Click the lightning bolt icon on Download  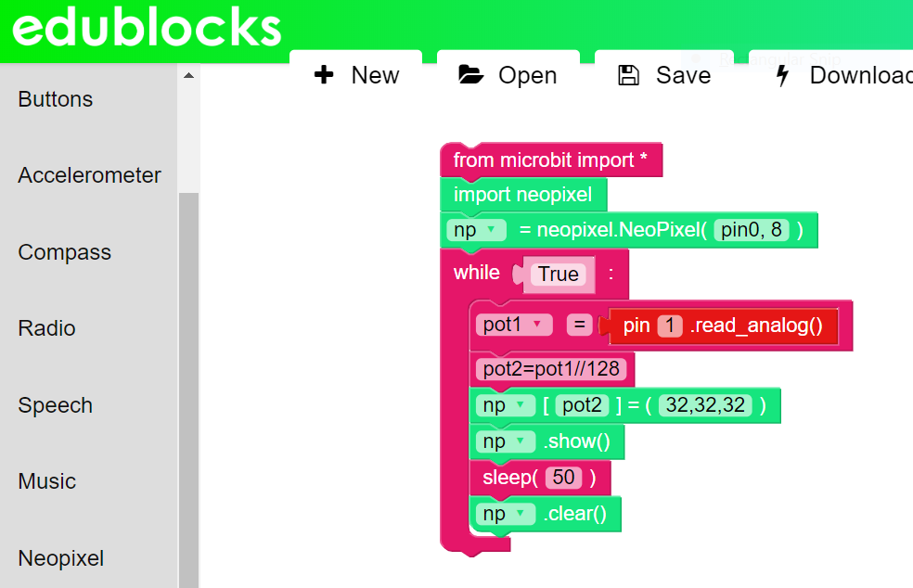coord(782,75)
